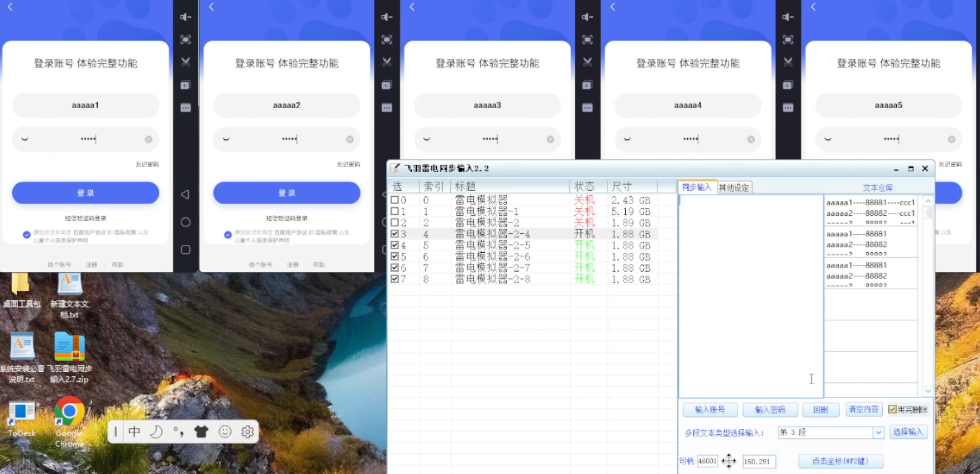Uncheck the row for 雷电模拟器-2-8
This screenshot has height=474, width=980.
click(x=395, y=279)
